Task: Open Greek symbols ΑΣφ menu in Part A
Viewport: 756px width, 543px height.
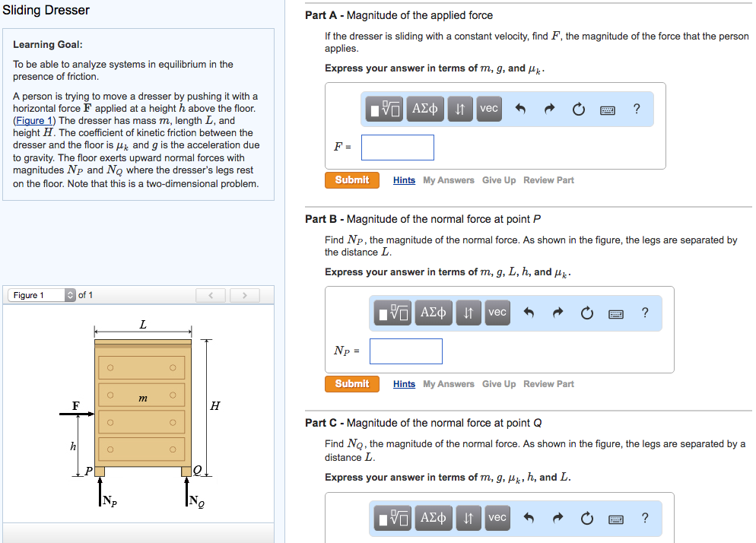Action: (425, 109)
